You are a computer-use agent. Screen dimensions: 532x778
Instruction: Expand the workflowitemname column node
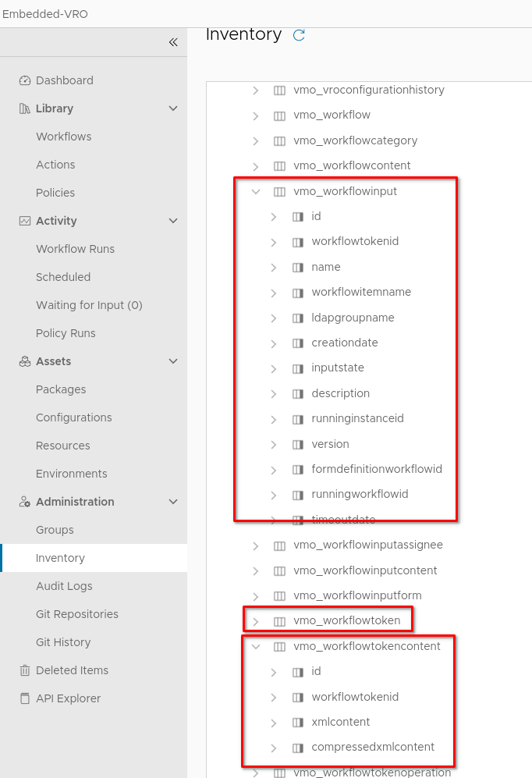[x=273, y=293]
